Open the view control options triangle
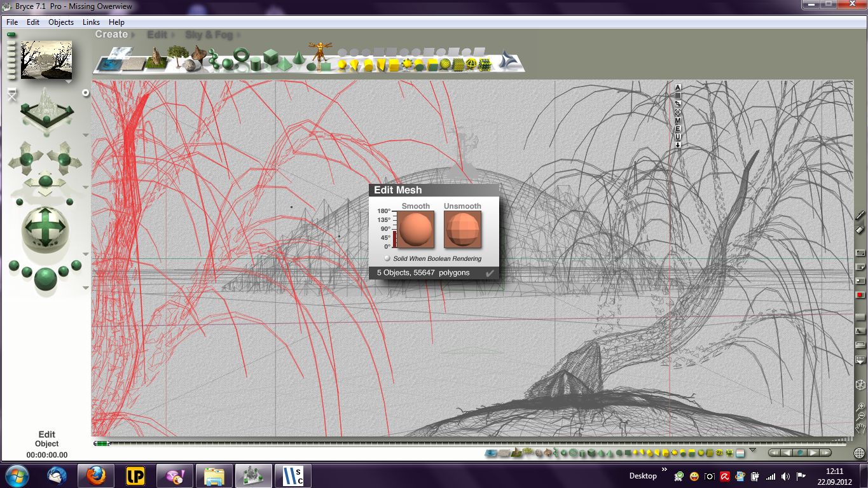 tap(85, 135)
